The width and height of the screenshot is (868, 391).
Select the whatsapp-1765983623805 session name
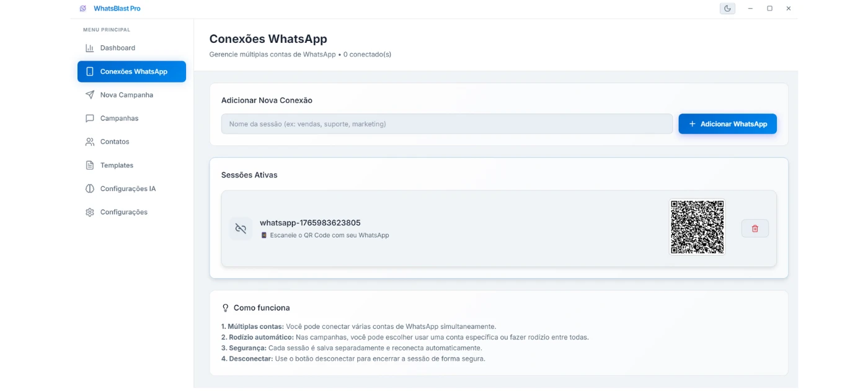(x=310, y=223)
